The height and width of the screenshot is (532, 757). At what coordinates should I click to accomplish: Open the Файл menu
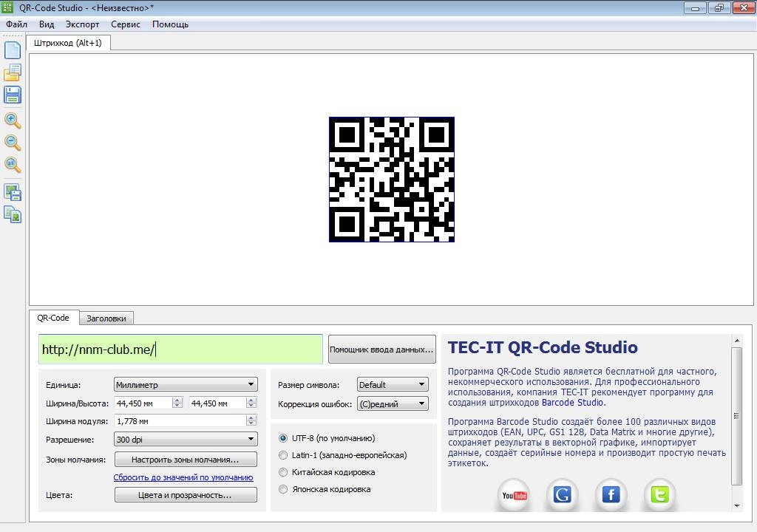(16, 24)
